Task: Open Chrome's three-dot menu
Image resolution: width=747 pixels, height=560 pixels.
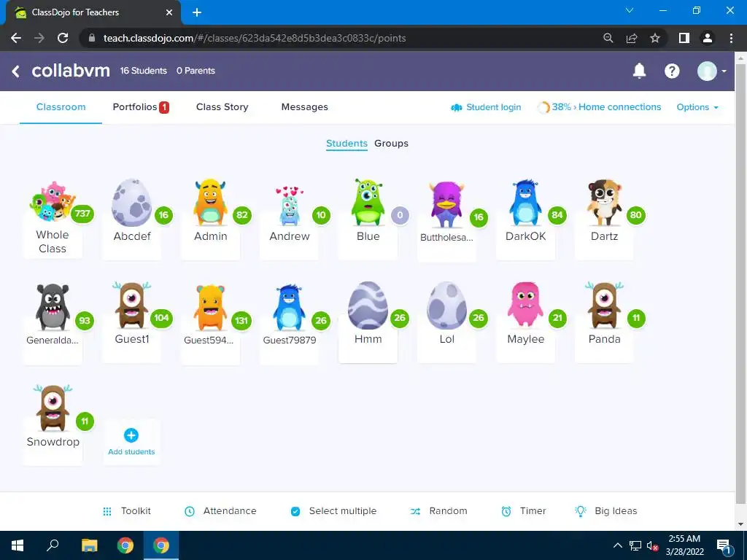Action: [x=731, y=38]
